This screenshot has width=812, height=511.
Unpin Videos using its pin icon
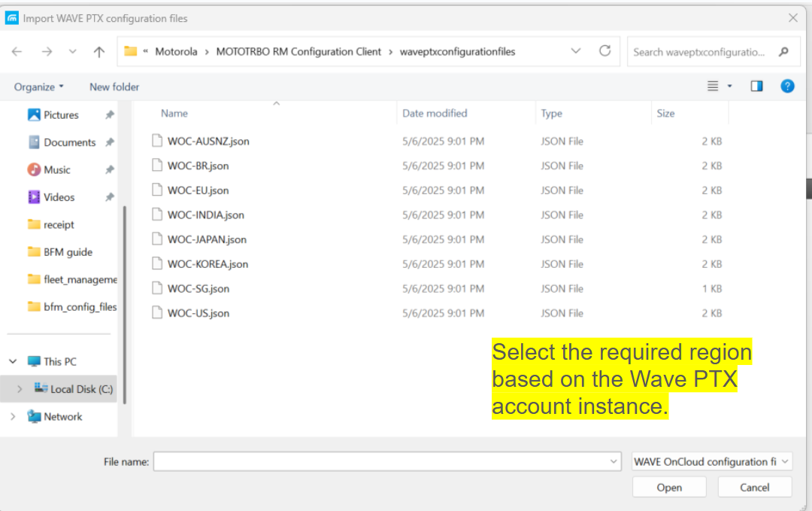109,197
